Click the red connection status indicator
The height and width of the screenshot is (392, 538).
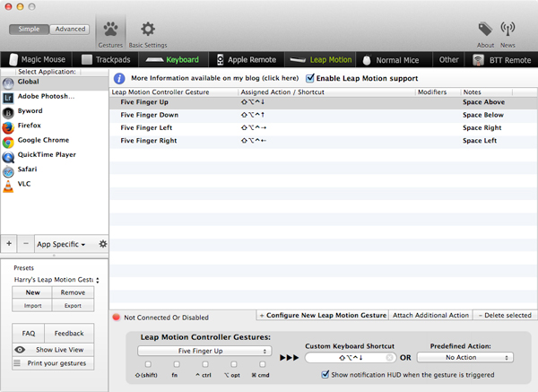[x=117, y=318]
